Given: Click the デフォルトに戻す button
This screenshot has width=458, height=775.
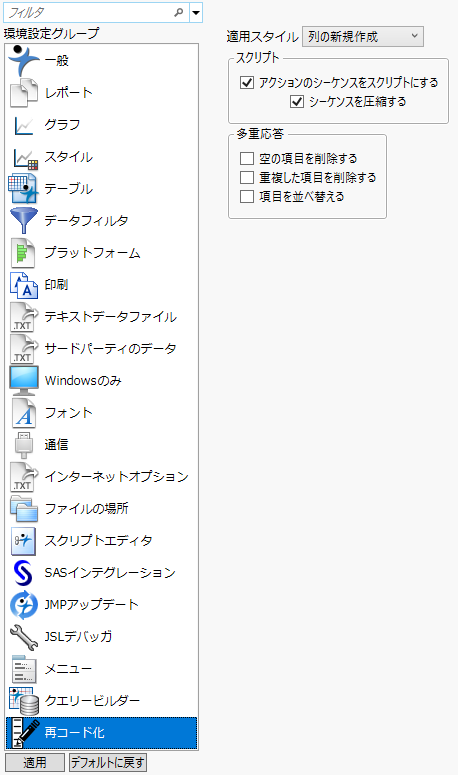Looking at the screenshot, I should [x=108, y=762].
